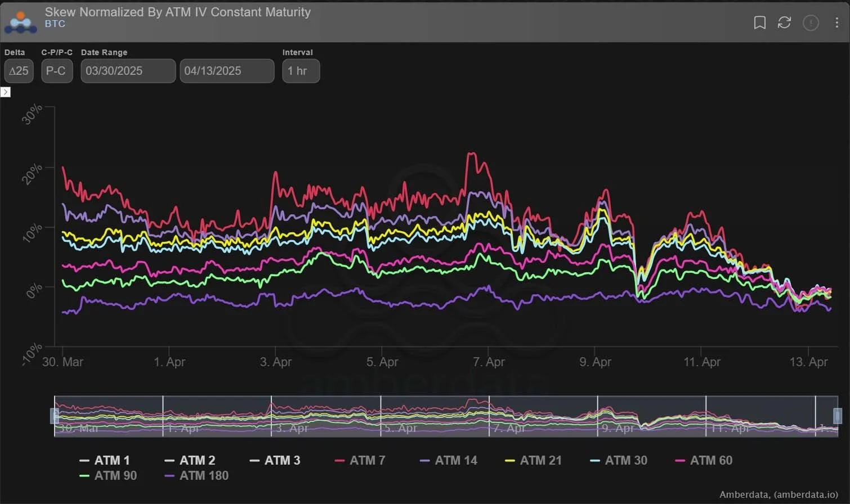Click the chart title Skew Normalized By ATM IV
Image resolution: width=850 pixels, height=504 pixels.
coord(178,12)
